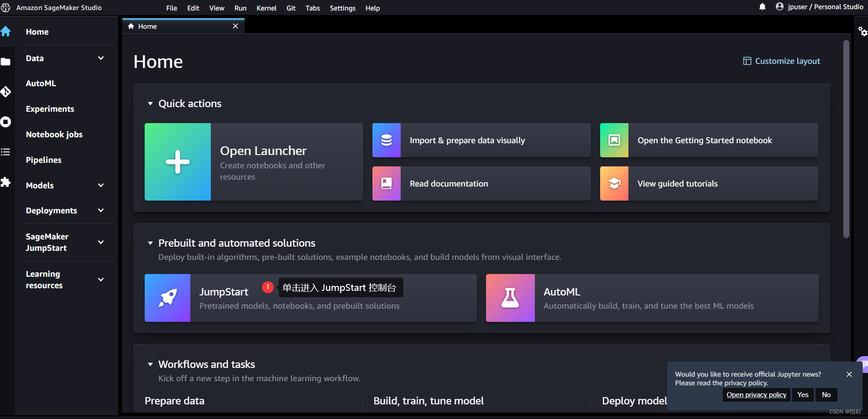Screen dimensions: 868x419
Task: Select Home in the left navigation
Action: [37, 32]
